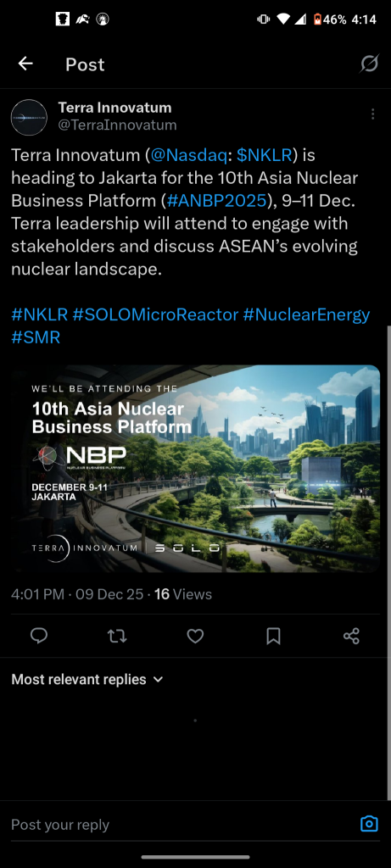This screenshot has width=391, height=868.
Task: Open the $NKLR cashtag link
Action: pos(264,155)
